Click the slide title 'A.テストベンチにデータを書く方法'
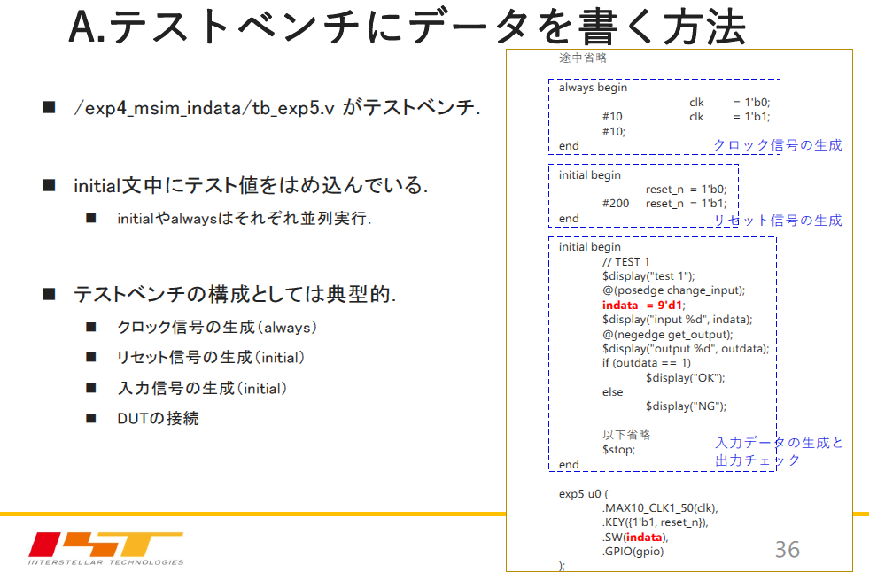 tap(408, 27)
